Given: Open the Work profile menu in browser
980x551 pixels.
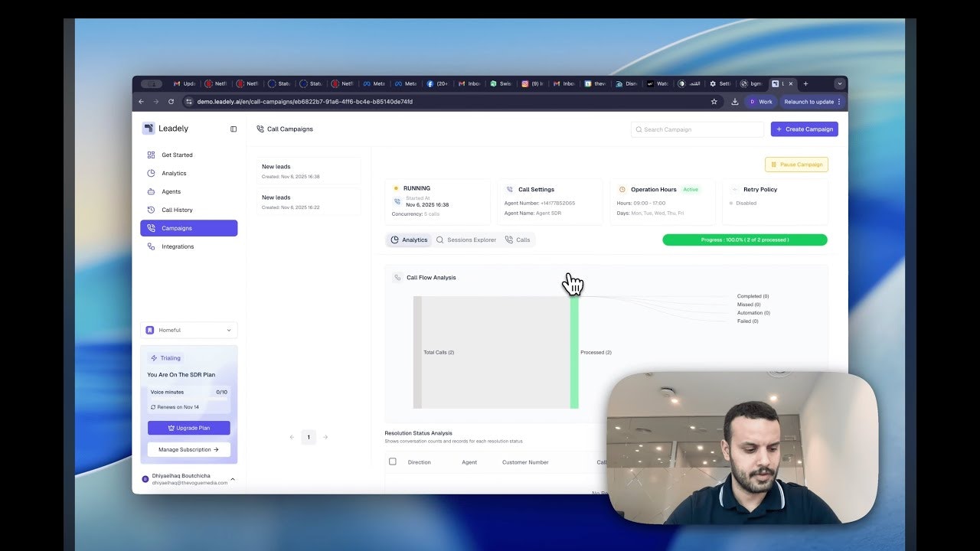Looking at the screenshot, I should [760, 102].
